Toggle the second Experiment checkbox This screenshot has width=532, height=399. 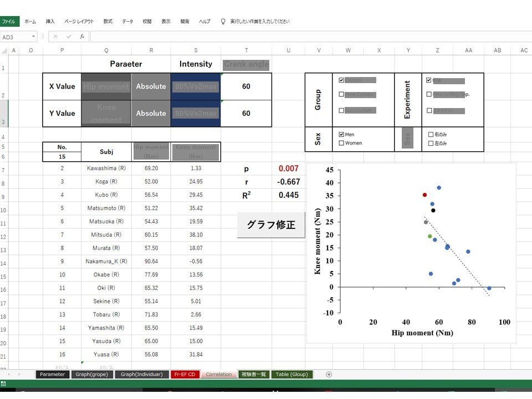tap(429, 94)
